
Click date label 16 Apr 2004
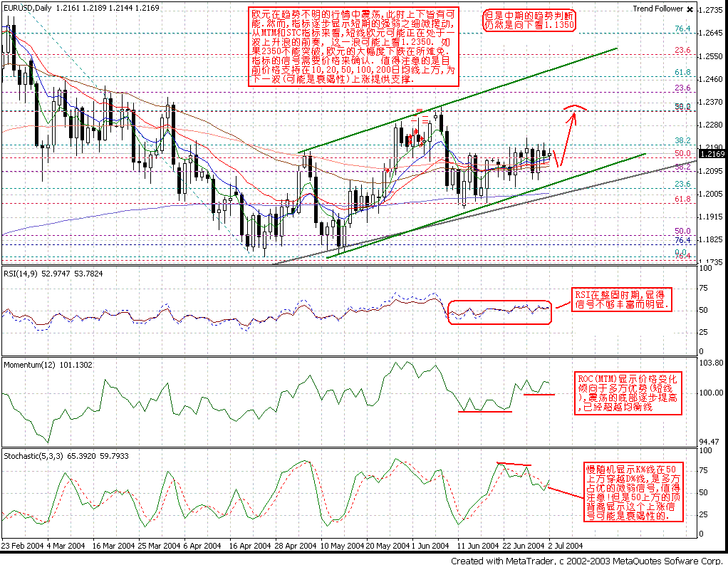coord(250,546)
